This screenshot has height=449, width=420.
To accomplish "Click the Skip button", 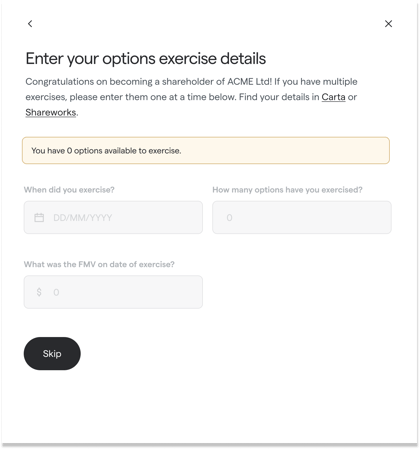I will click(x=52, y=353).
